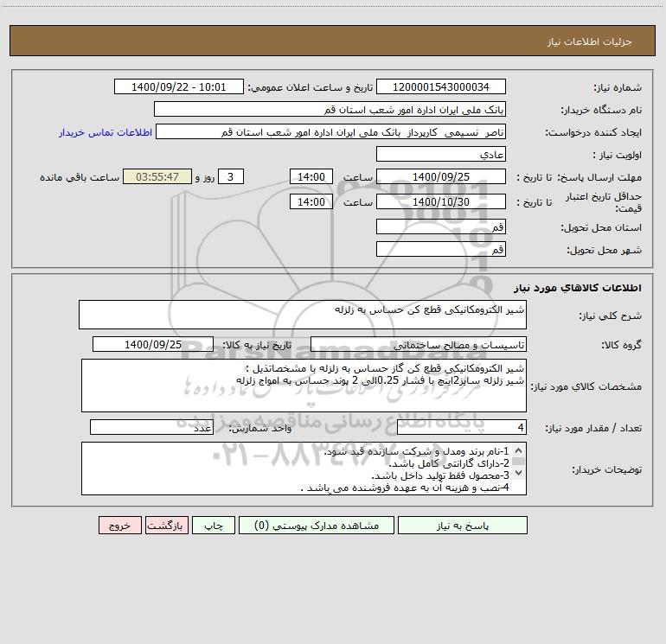The height and width of the screenshot is (644, 666).
Task: Click label توضیحات خریدار
Action: [x=607, y=469]
